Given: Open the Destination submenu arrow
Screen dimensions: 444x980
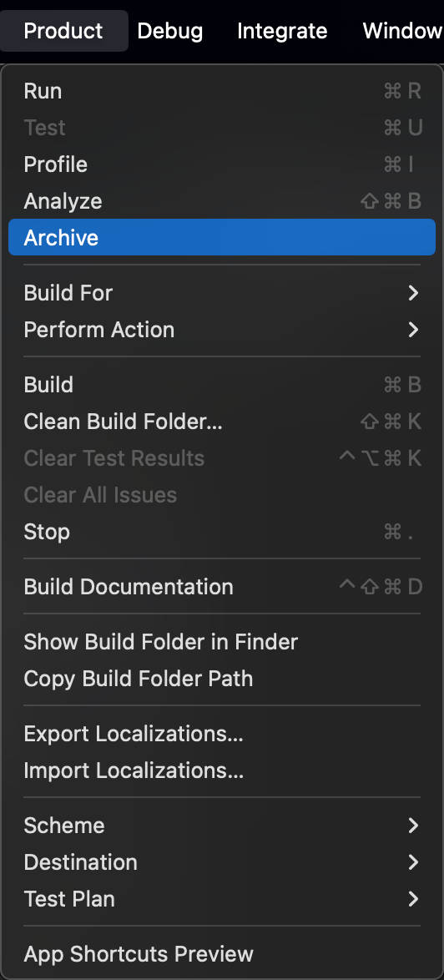Looking at the screenshot, I should (x=413, y=862).
